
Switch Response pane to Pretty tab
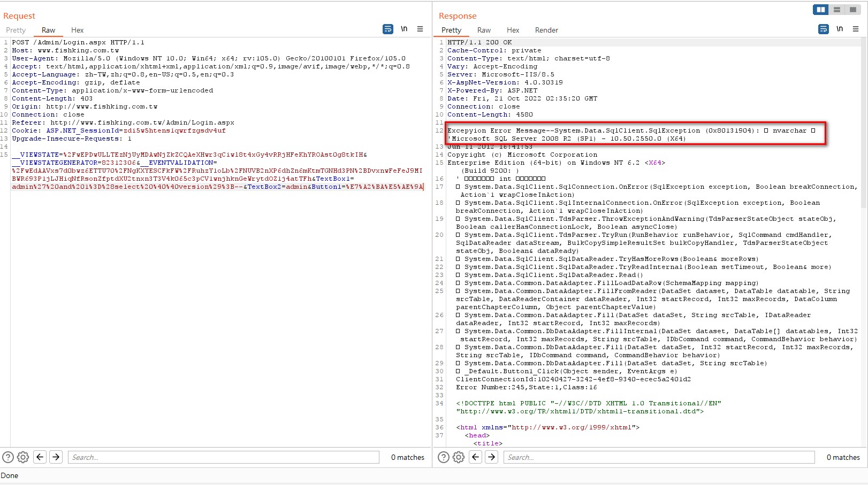451,30
